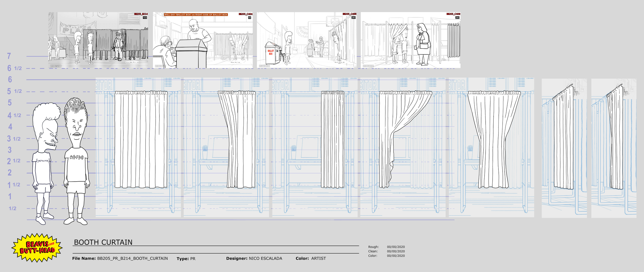Click the orange 'WILL SAY BALLOT BOX' note

coord(196,15)
